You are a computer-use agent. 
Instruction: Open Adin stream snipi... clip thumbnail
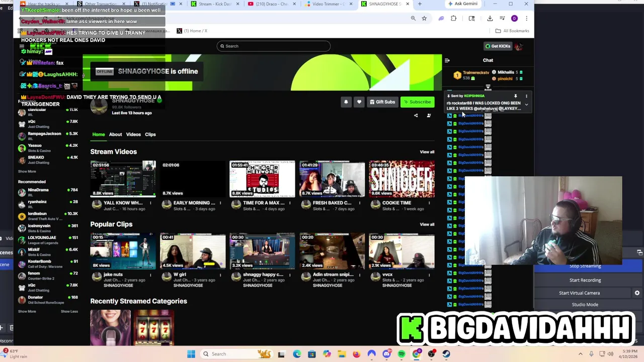[332, 251]
